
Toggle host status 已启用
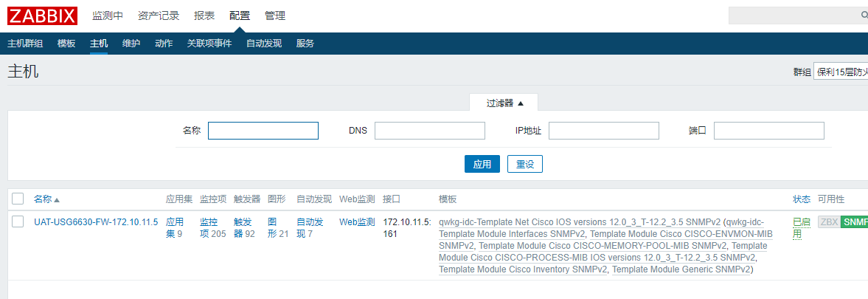point(801,227)
